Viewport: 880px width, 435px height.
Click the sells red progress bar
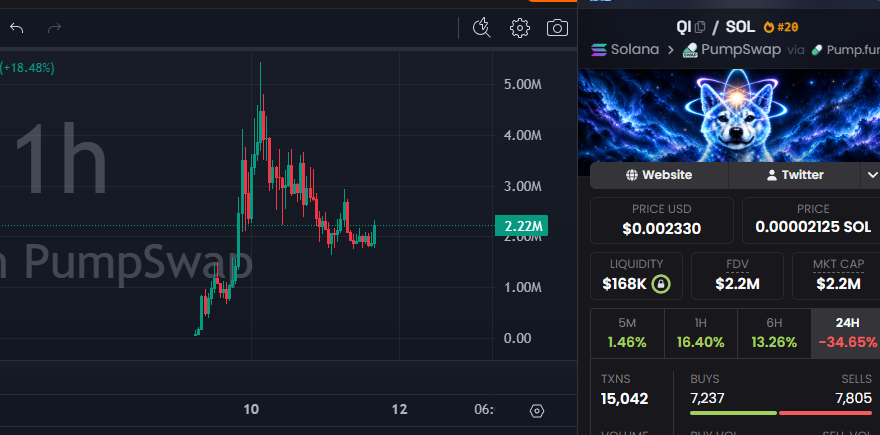(826, 413)
